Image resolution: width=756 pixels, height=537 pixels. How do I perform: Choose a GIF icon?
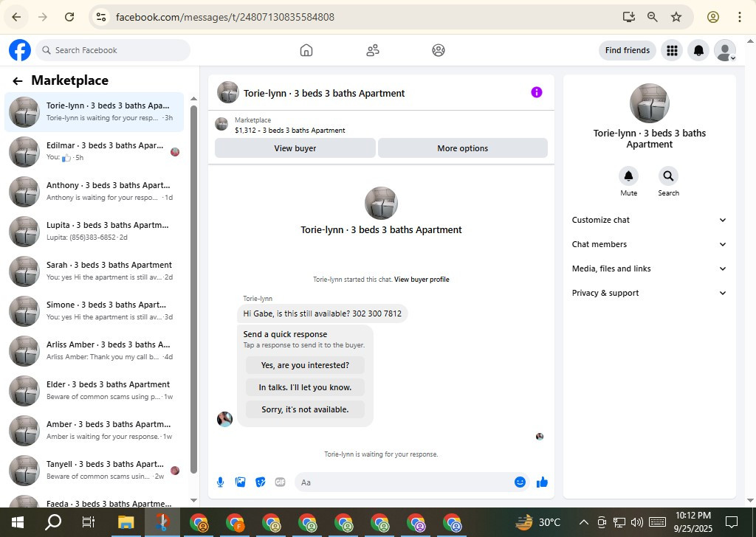point(280,482)
